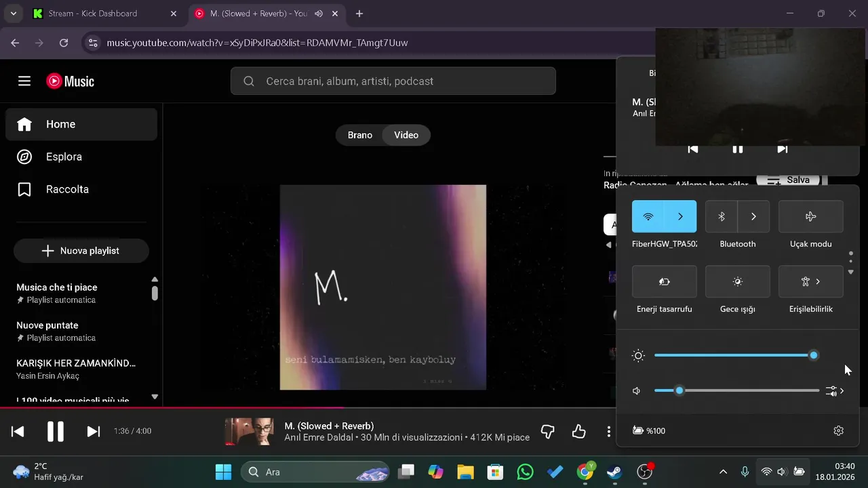Open 'Musica che ti piace' playlist
The image size is (868, 488).
click(x=76, y=293)
